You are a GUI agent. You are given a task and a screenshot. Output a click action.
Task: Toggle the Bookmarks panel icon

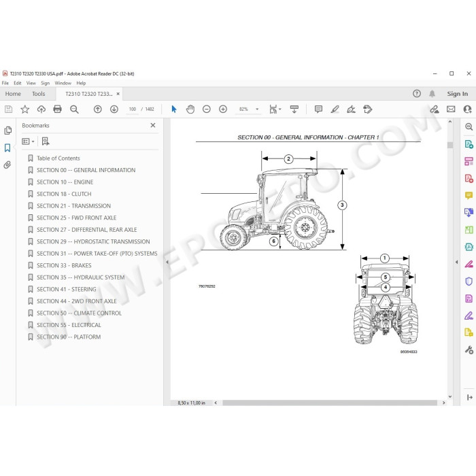(7, 148)
